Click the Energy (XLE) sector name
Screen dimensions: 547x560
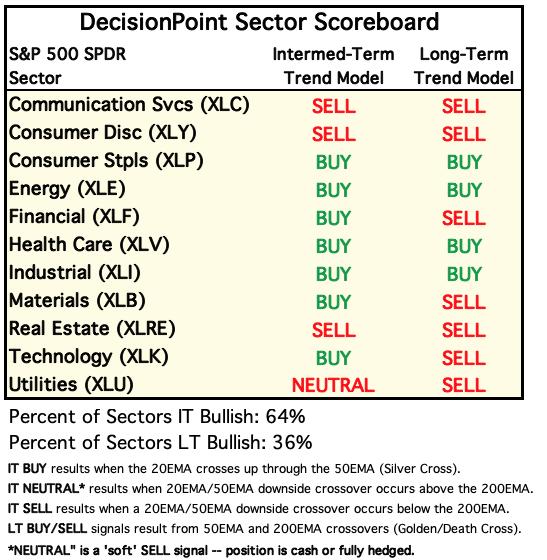(67, 189)
